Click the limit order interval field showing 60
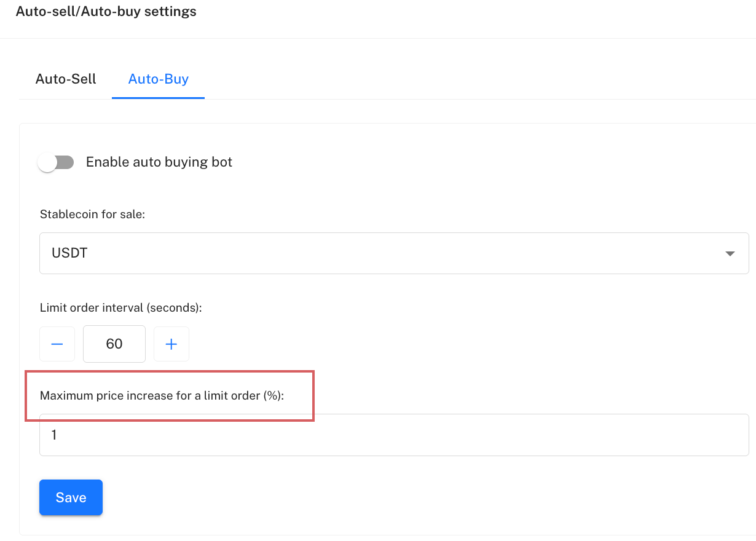This screenshot has height=541, width=756. tap(114, 344)
